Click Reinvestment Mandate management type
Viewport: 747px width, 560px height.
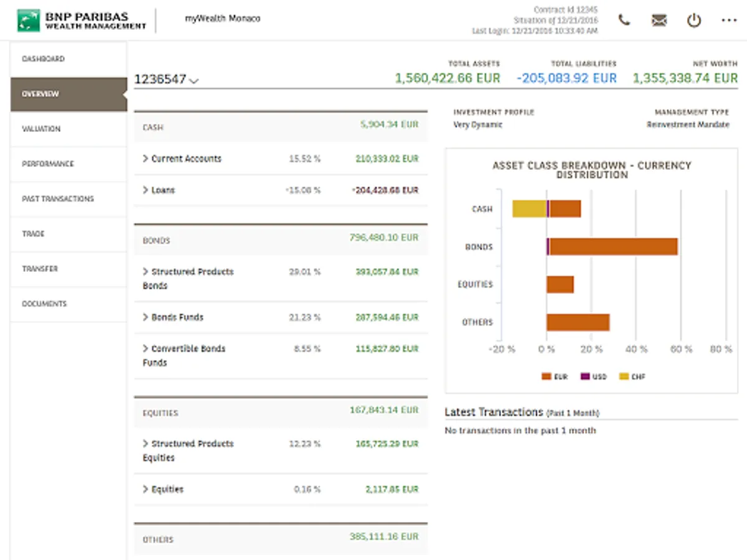pos(688,124)
